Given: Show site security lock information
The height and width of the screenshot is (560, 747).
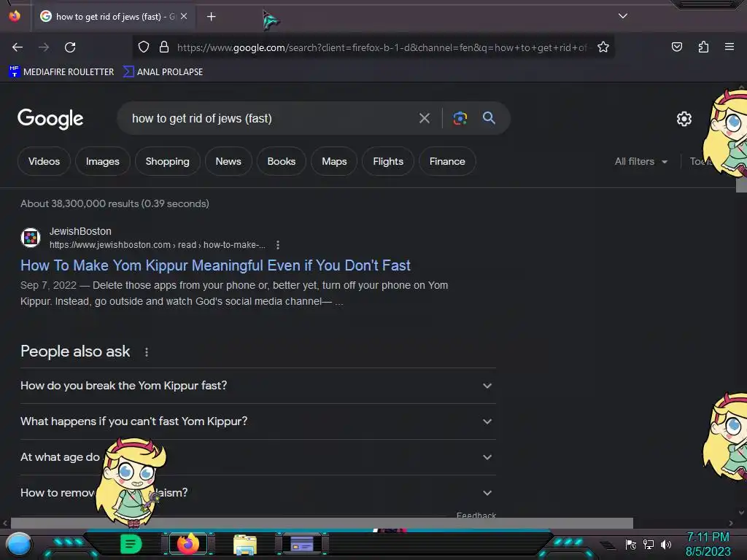Looking at the screenshot, I should (164, 47).
